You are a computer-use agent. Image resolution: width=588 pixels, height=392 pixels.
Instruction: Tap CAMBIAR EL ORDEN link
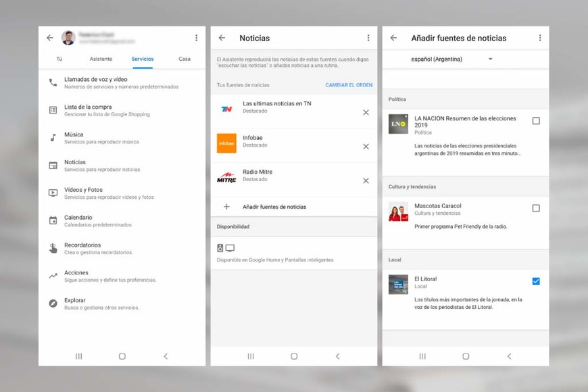[349, 85]
